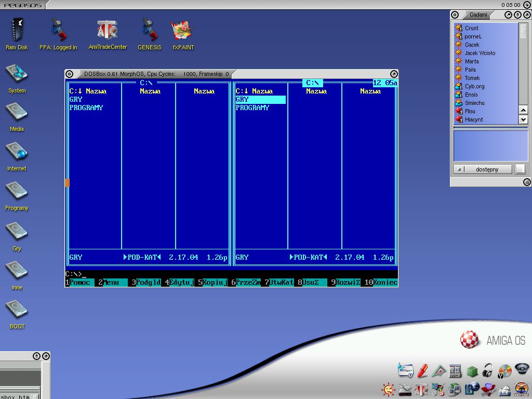Viewport: 532px width, 399px height.
Task: Launch ATC from the bottom dock
Action: pyautogui.click(x=421, y=390)
